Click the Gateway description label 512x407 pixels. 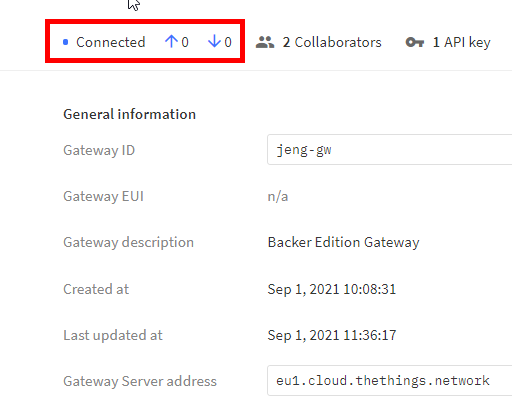click(x=129, y=242)
